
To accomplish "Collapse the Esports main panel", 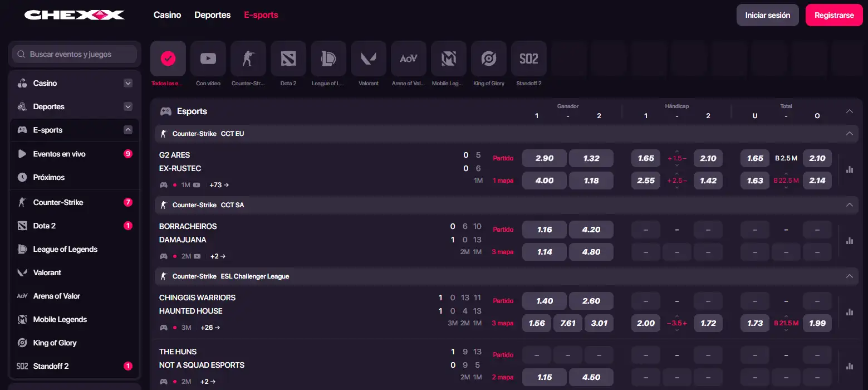I will click(x=849, y=111).
